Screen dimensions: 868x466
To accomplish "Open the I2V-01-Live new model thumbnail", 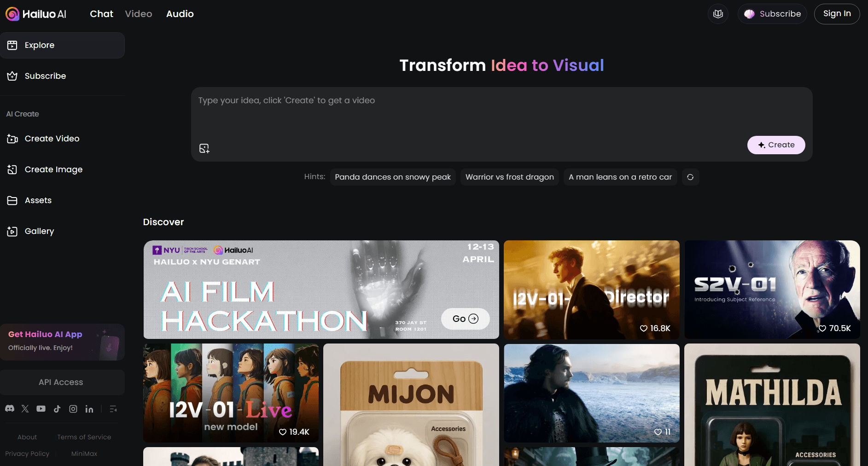I will coord(231,393).
